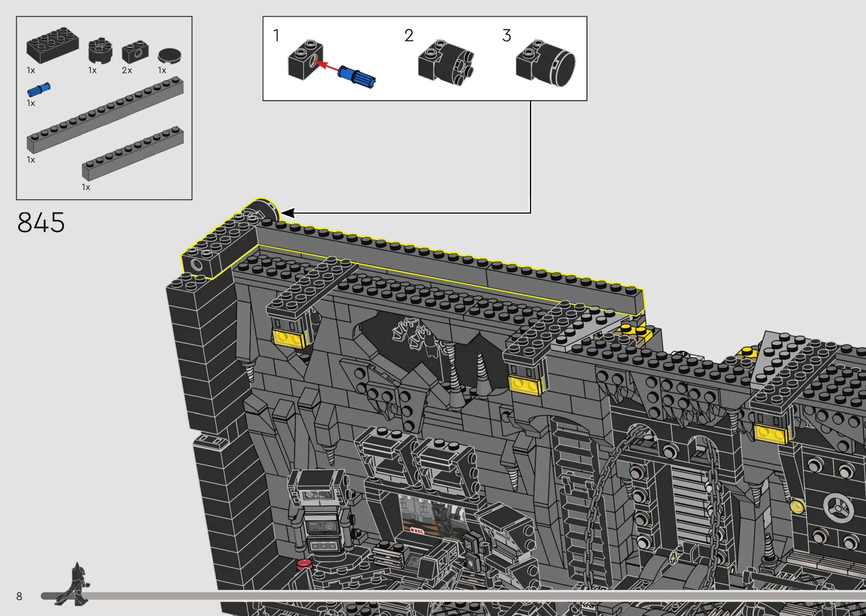
Task: Open sub-step 1 pin insertion image
Action: [331, 64]
